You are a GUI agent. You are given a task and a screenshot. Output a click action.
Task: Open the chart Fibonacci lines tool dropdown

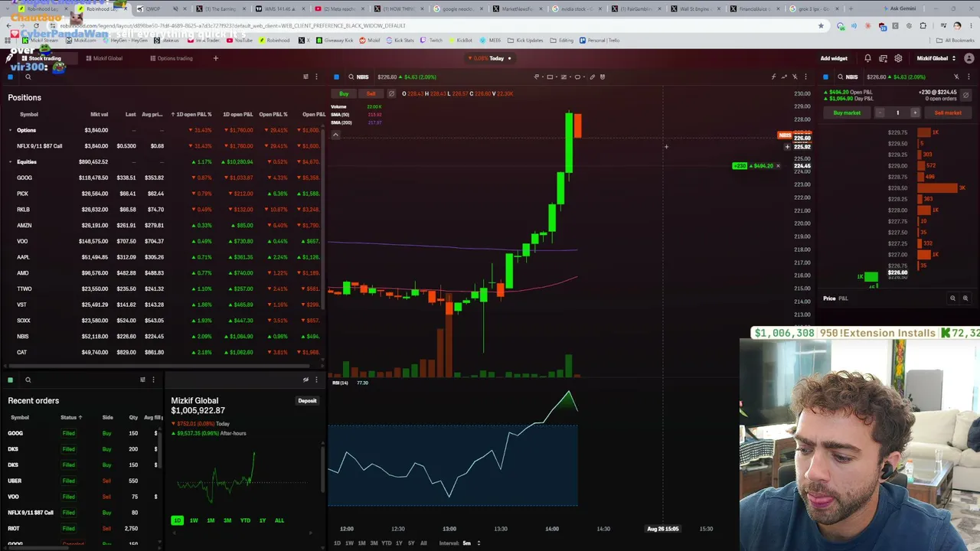pos(565,77)
